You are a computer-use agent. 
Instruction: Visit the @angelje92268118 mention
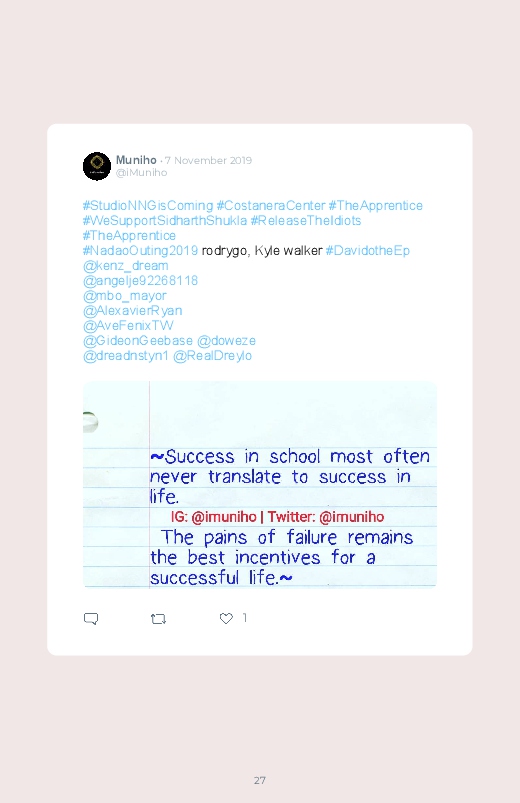(140, 281)
